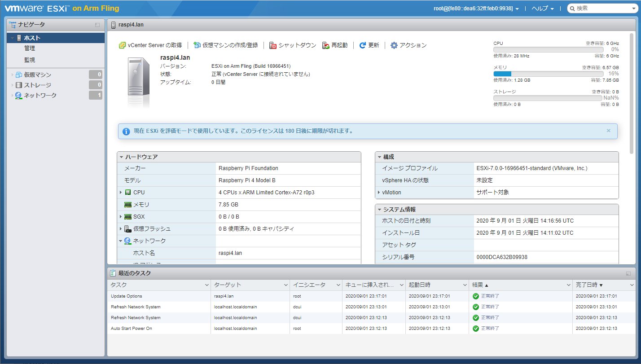Image resolution: width=641 pixels, height=364 pixels.
Task: Click the raspi4.lan tab header icon
Action: 113,25
